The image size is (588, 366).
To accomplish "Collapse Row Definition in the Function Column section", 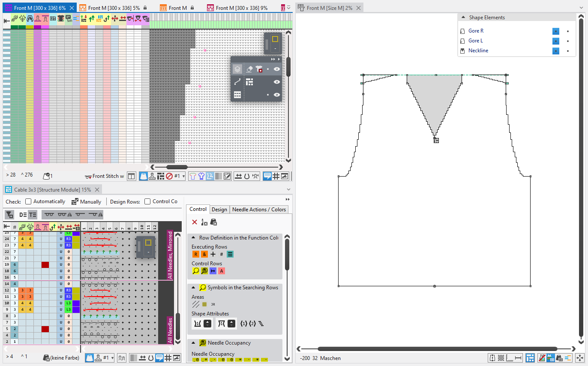I will coord(193,238).
